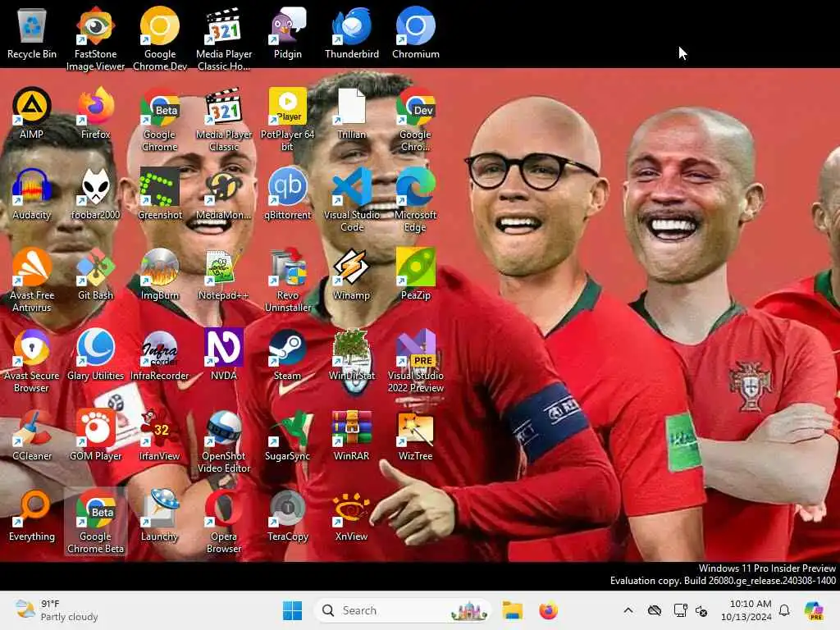840x630 pixels.
Task: Click the network display tray icon
Action: [680, 610]
